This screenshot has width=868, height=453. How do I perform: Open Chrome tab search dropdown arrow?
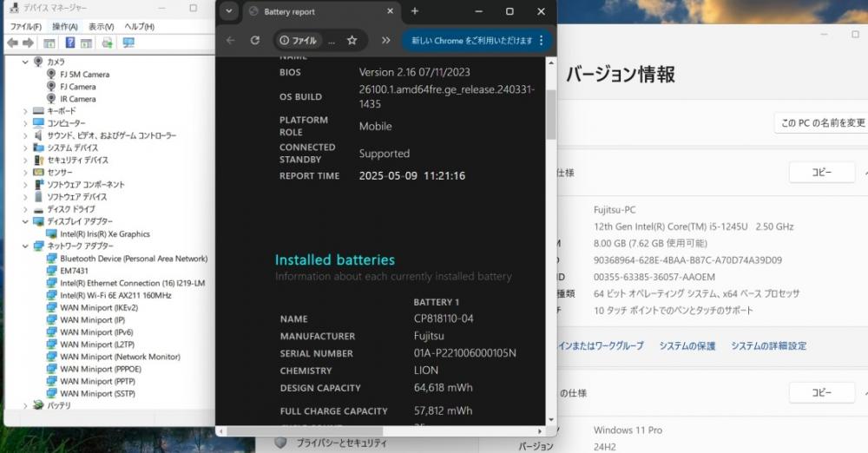[x=228, y=11]
